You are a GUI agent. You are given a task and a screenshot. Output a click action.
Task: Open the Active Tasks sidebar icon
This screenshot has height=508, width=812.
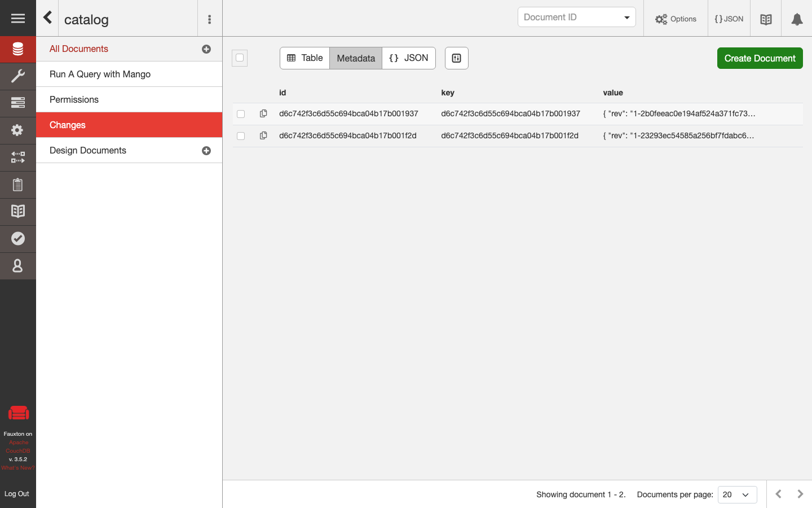coord(18,103)
